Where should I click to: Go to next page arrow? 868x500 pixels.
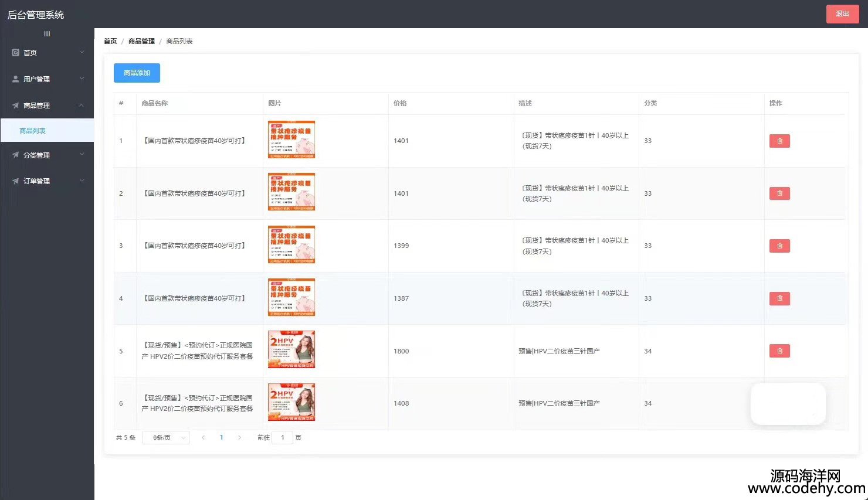(x=239, y=437)
